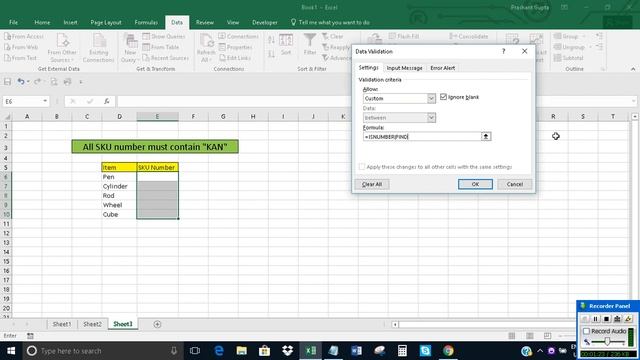Click the Select All corner of the grid
Viewport: 640px width, 360px height.
7,117
